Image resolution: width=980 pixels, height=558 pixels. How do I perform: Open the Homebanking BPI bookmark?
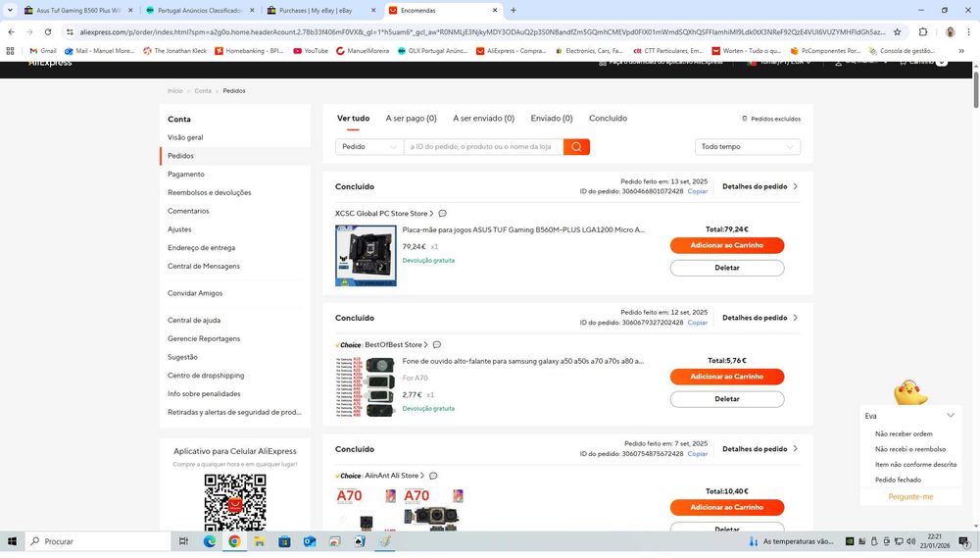click(249, 51)
